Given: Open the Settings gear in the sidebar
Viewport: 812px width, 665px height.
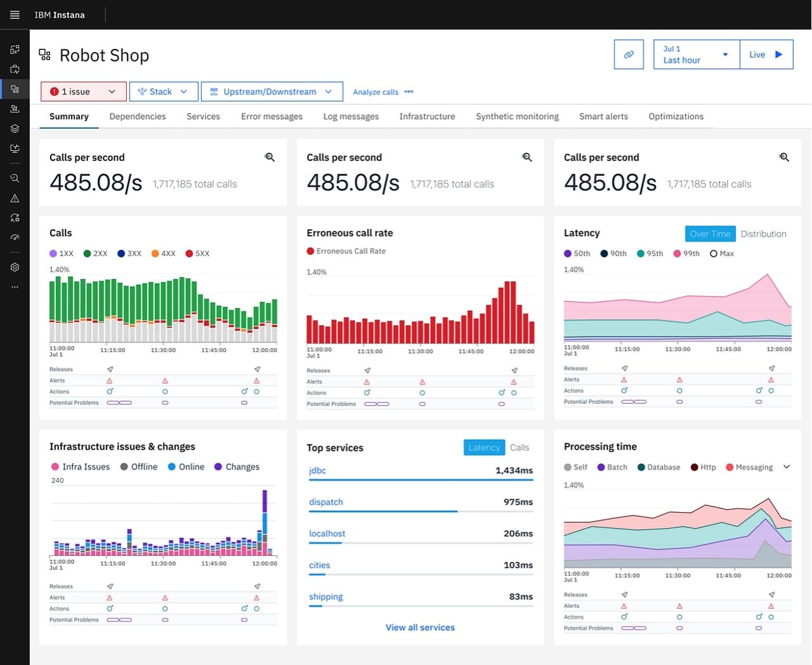Looking at the screenshot, I should (15, 267).
